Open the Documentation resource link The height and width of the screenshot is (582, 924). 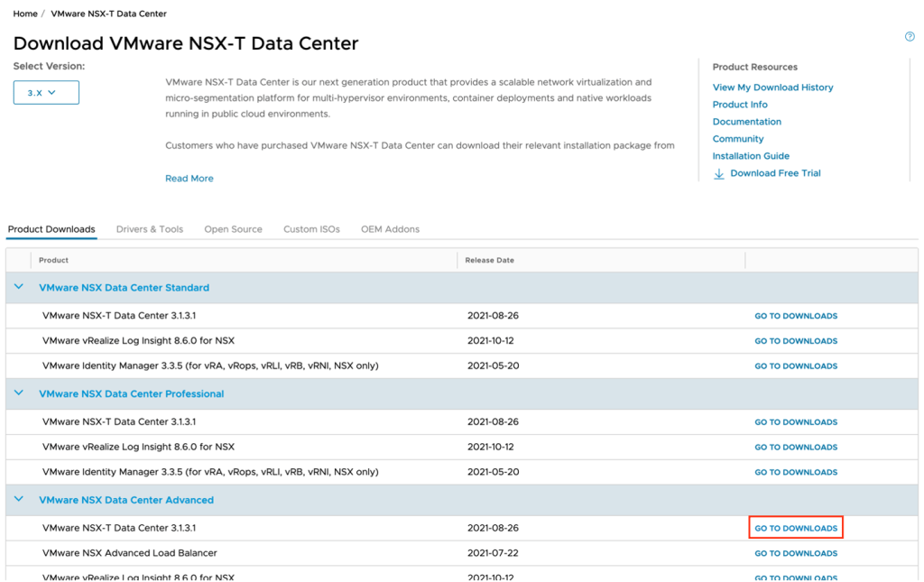point(746,122)
